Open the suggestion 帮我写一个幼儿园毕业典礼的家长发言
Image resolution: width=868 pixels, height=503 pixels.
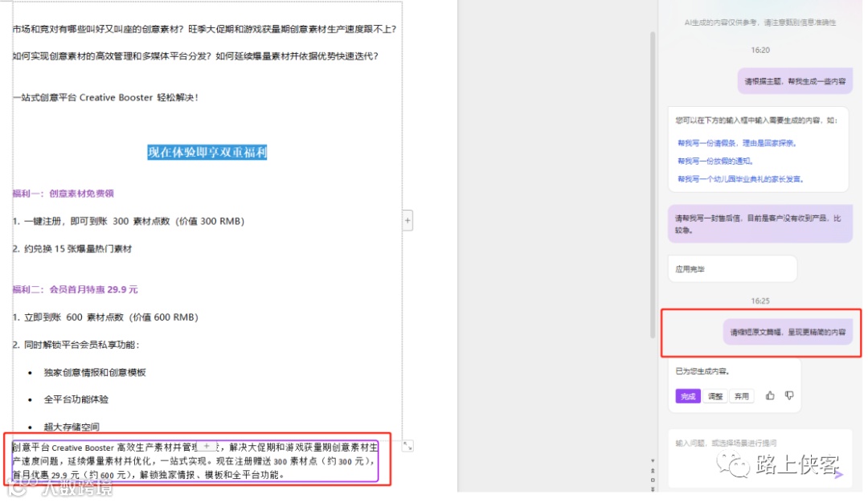[741, 178]
